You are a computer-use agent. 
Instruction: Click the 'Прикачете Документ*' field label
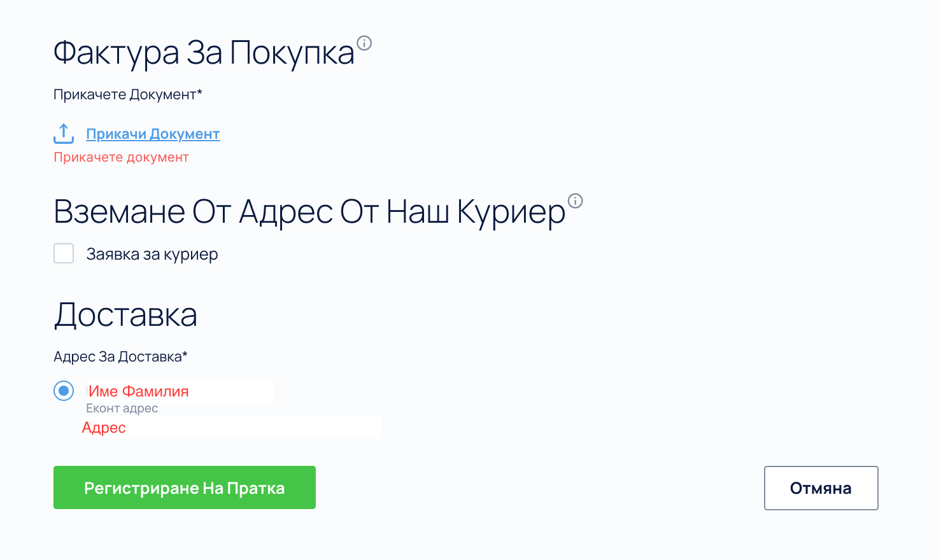tap(125, 95)
